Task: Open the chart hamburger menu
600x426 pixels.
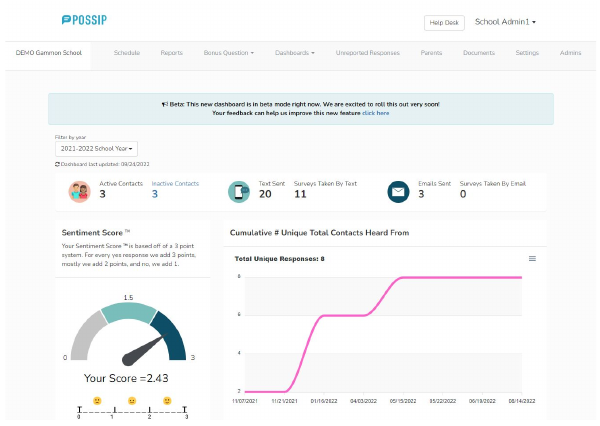Action: [x=532, y=259]
